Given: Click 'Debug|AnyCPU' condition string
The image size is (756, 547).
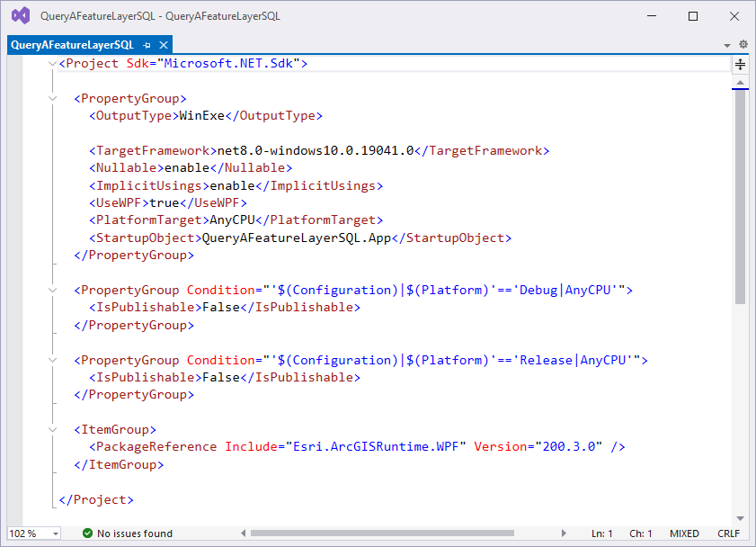Looking at the screenshot, I should click(x=565, y=290).
